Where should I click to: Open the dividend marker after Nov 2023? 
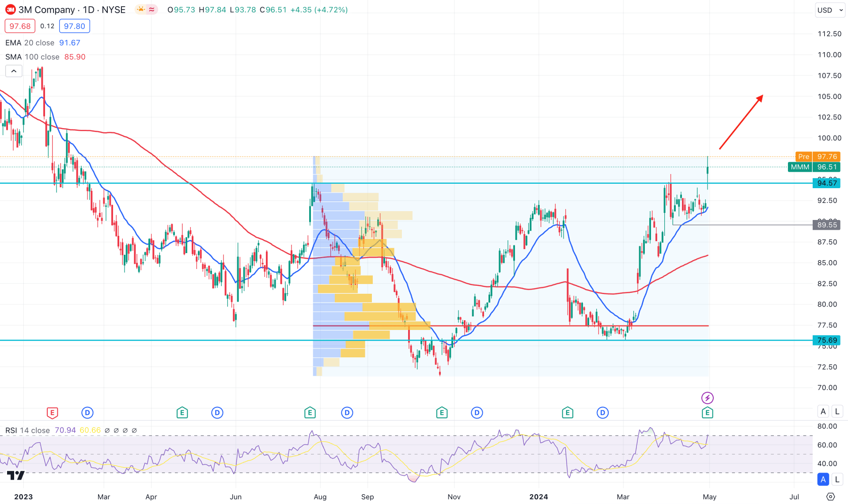[477, 413]
